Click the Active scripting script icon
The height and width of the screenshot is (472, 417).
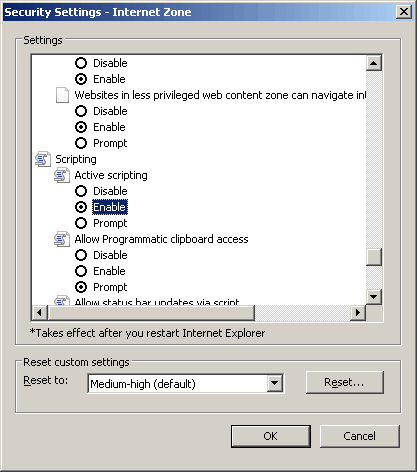click(x=62, y=175)
